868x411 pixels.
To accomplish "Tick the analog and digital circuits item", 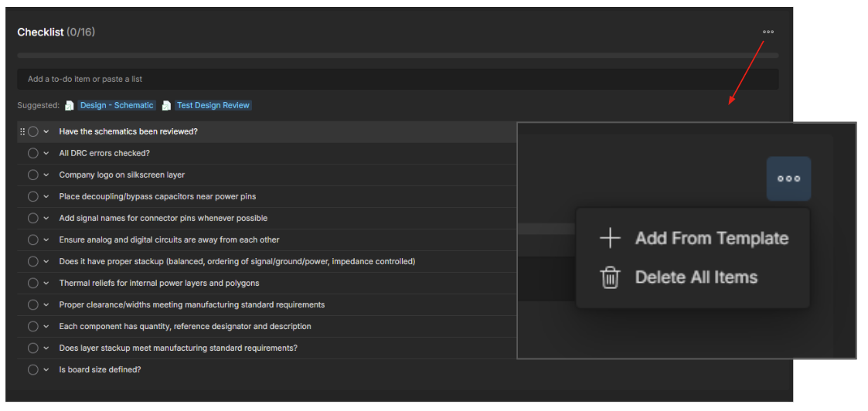I will pos(33,239).
